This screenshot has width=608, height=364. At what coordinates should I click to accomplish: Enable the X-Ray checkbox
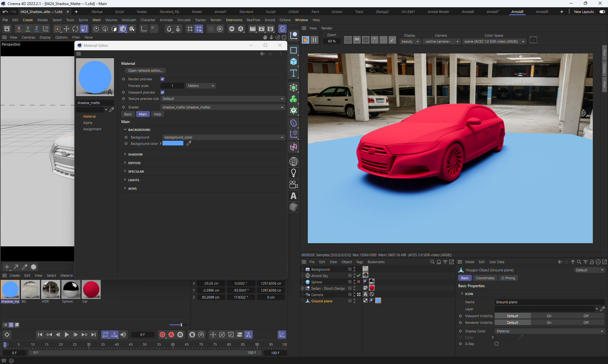point(497,344)
